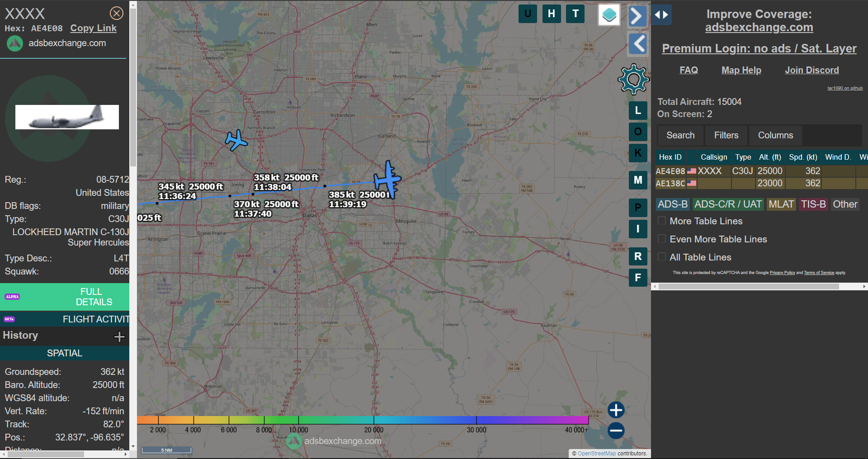Viewport: 868px width, 459px height.
Task: Click the P map button
Action: (638, 208)
